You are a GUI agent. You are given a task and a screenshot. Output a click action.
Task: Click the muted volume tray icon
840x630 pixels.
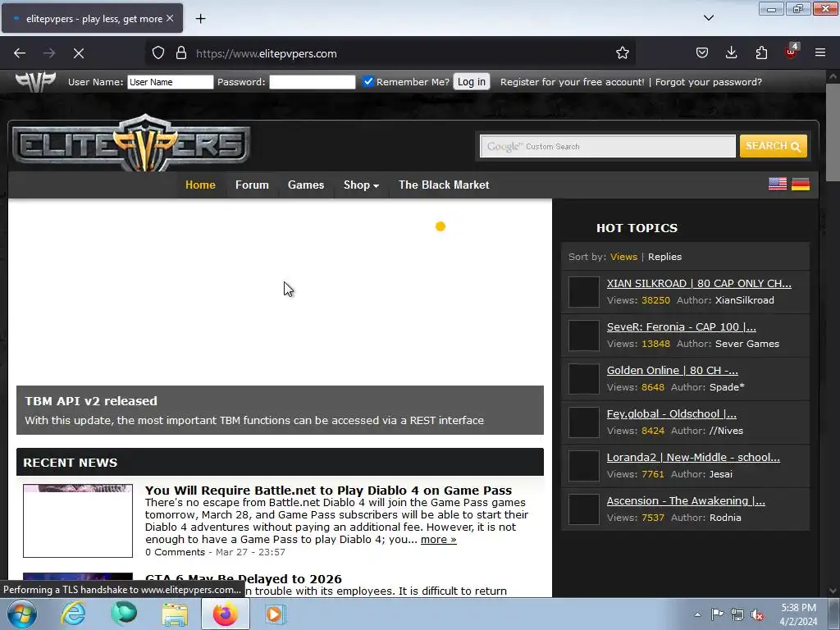pyautogui.click(x=757, y=614)
